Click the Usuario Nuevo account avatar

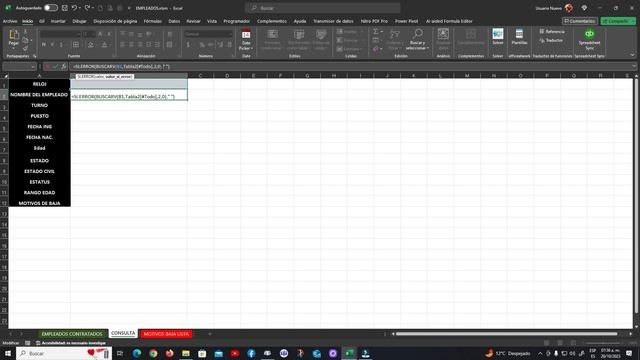tap(568, 8)
